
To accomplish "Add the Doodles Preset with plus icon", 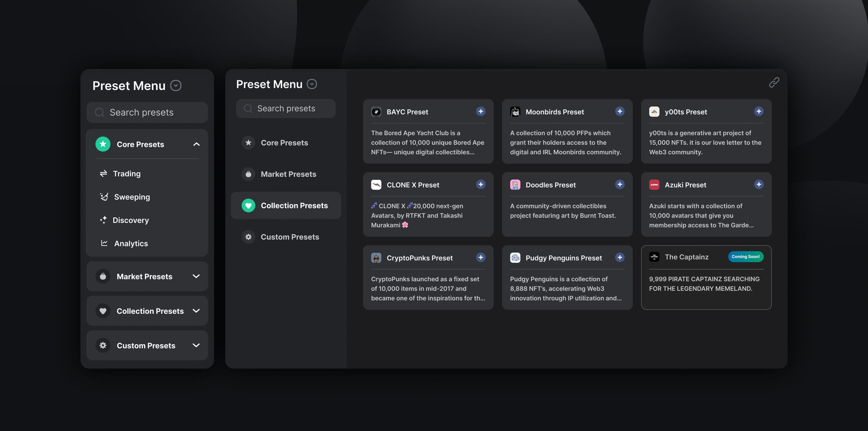I will [620, 184].
